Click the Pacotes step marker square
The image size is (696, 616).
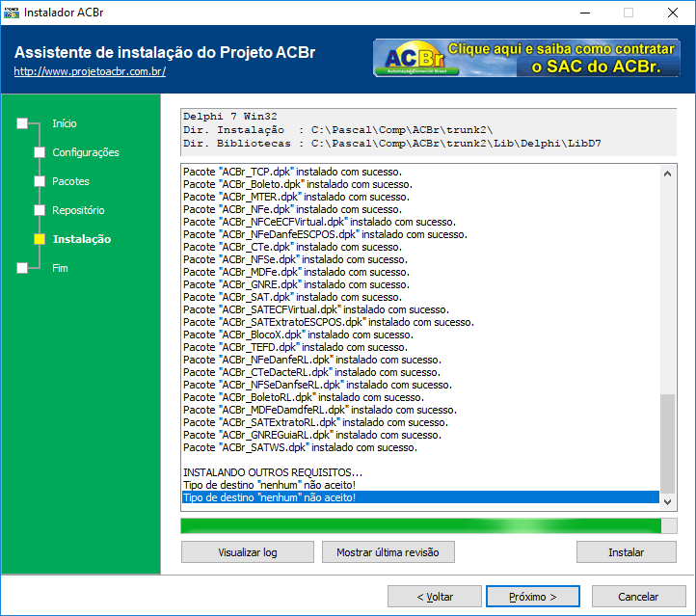coord(40,181)
